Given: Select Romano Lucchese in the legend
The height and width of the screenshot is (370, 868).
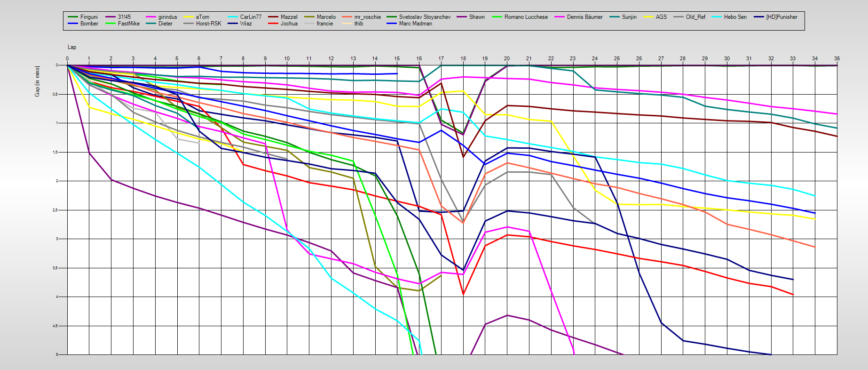Looking at the screenshot, I should [x=526, y=17].
